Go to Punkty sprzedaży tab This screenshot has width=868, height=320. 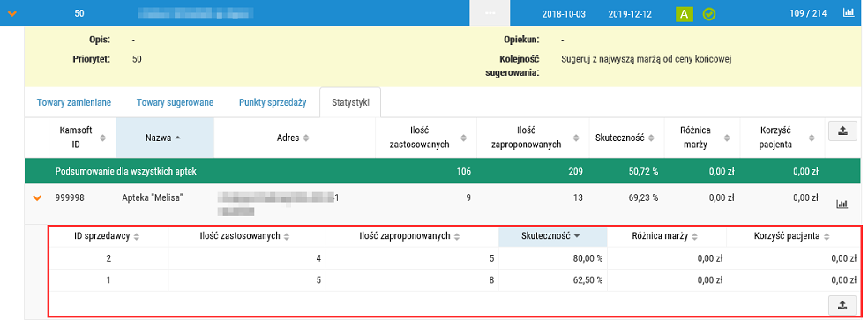[x=273, y=102]
